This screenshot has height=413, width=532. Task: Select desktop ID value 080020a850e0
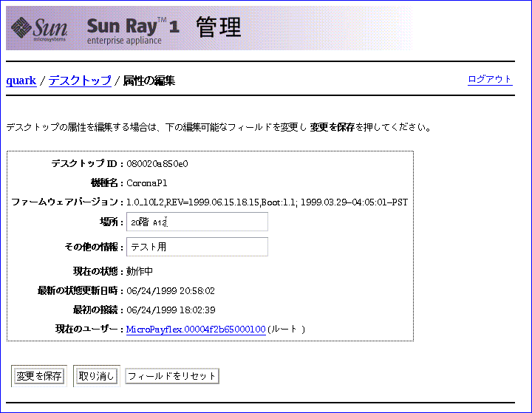pos(157,164)
